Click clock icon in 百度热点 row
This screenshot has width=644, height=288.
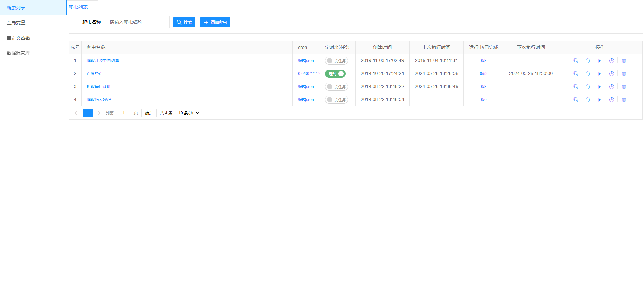pyautogui.click(x=612, y=74)
